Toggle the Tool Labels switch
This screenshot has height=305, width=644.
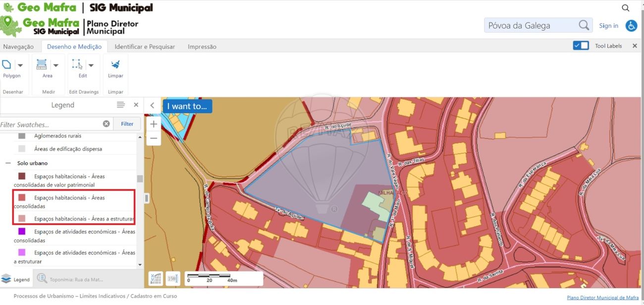click(x=581, y=46)
